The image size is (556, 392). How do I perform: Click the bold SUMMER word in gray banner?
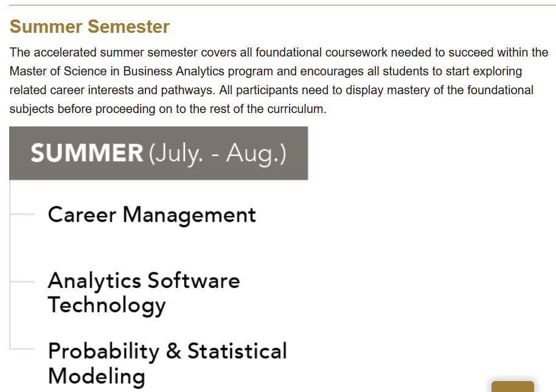coord(87,153)
